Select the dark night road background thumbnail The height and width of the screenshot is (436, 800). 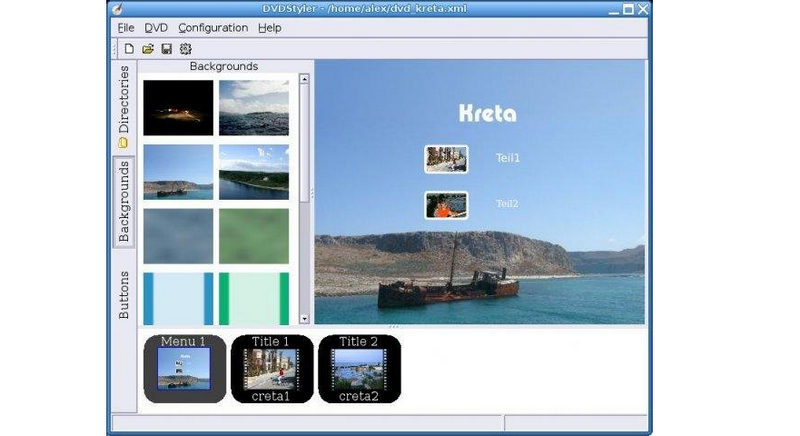tap(178, 108)
